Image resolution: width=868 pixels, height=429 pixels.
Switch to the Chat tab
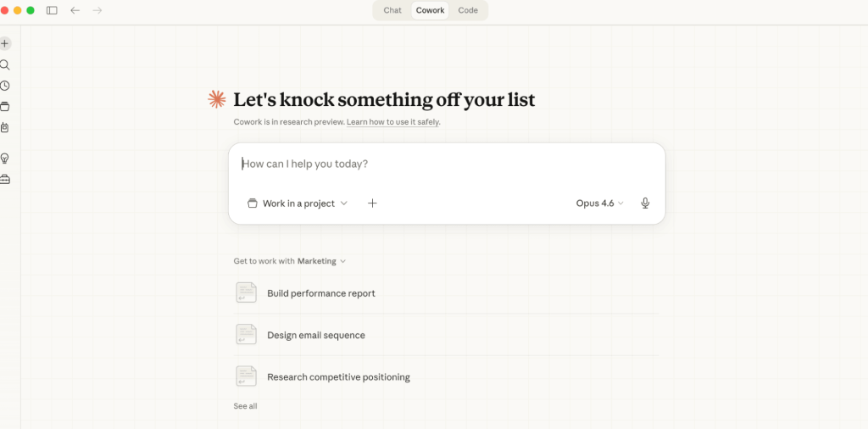pyautogui.click(x=392, y=10)
